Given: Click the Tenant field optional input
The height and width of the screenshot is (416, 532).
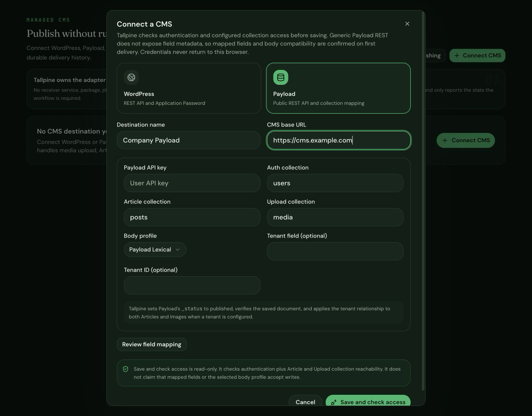Looking at the screenshot, I should tap(335, 251).
